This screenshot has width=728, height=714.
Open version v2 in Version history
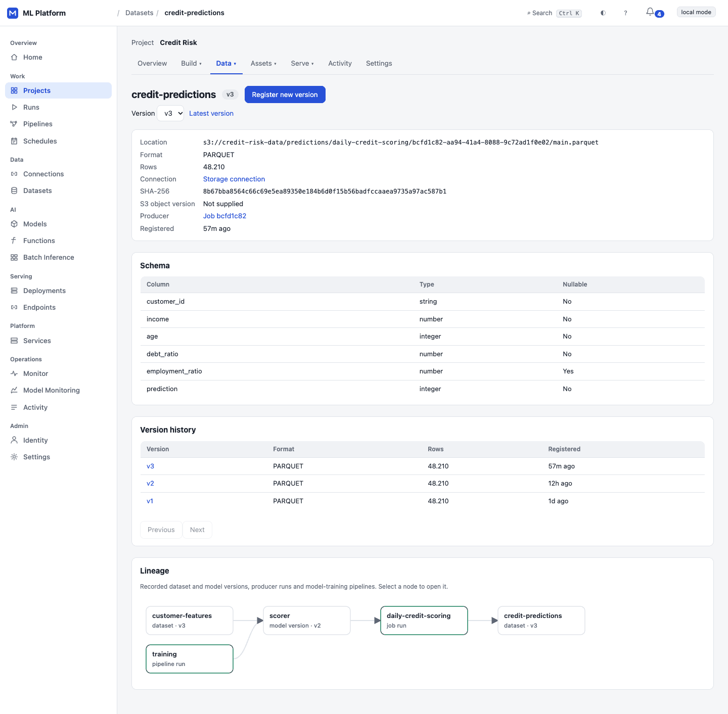point(150,484)
